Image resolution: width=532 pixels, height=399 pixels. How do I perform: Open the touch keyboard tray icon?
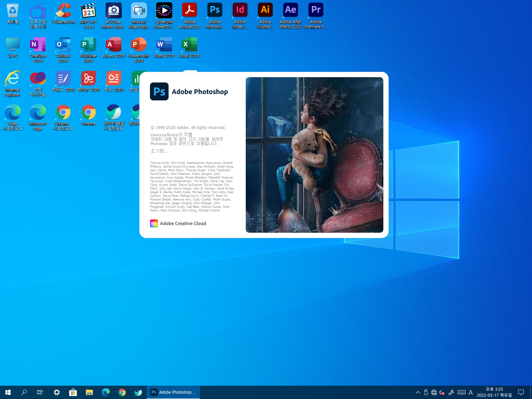coord(462,392)
